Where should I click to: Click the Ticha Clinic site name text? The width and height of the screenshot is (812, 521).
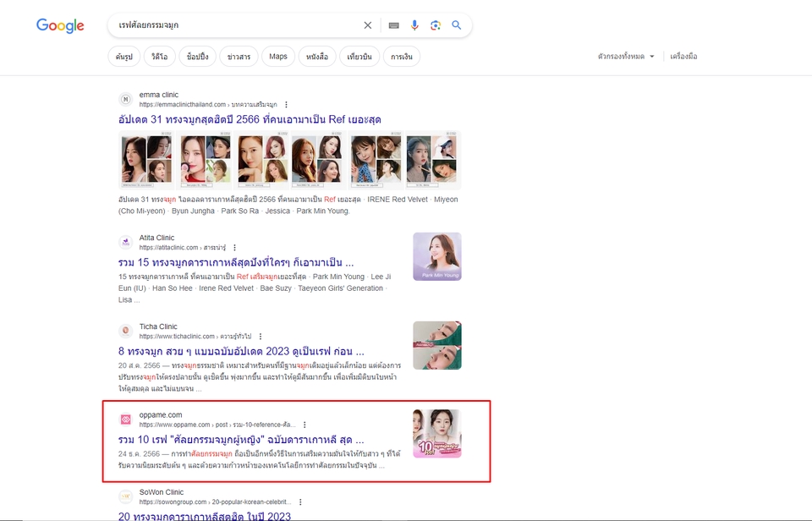pyautogui.click(x=158, y=326)
